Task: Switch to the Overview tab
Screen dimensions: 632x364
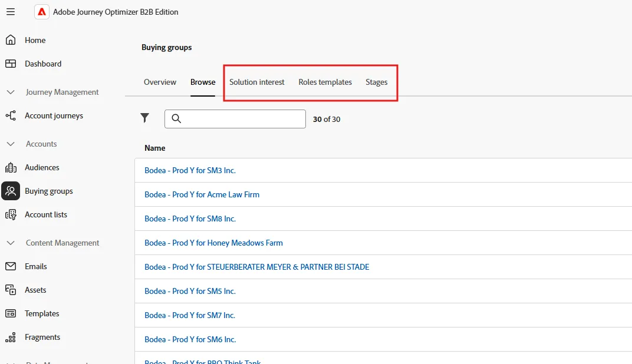Action: pos(160,82)
